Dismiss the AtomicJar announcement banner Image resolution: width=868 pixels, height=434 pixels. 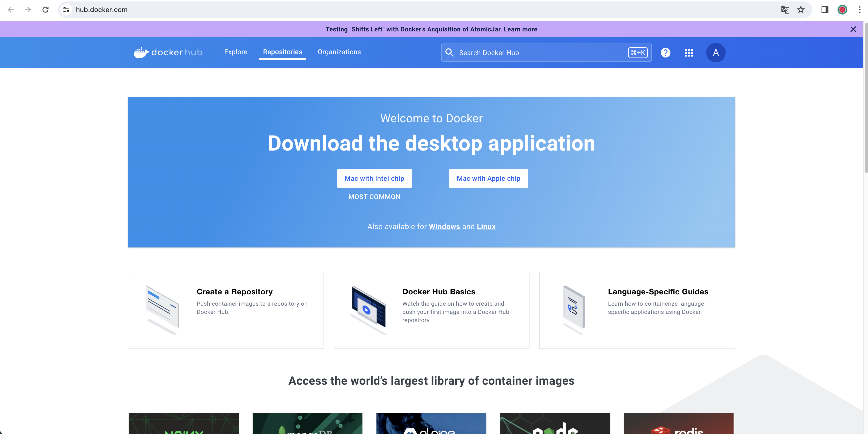(853, 29)
